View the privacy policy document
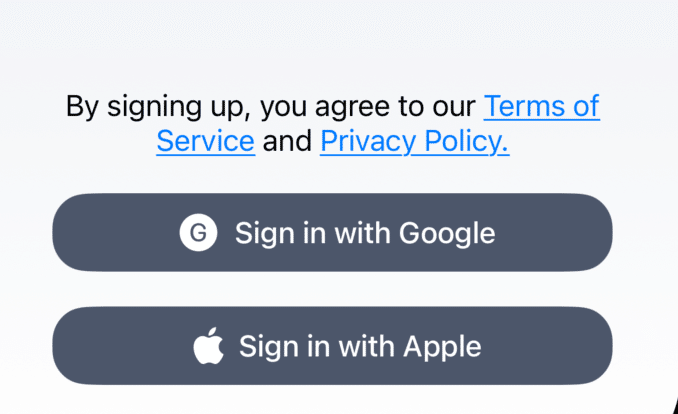Image resolution: width=678 pixels, height=414 pixels. pos(415,141)
